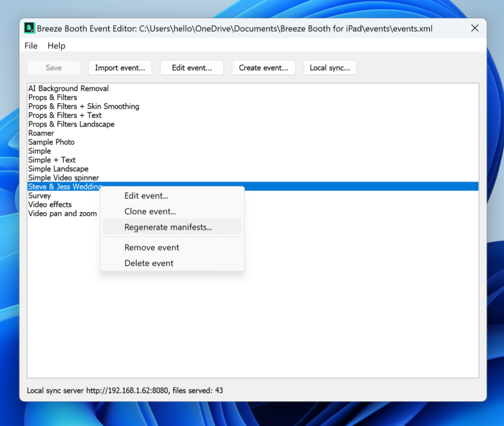This screenshot has height=426, width=504.
Task: Select the Video effects event
Action: 50,205
